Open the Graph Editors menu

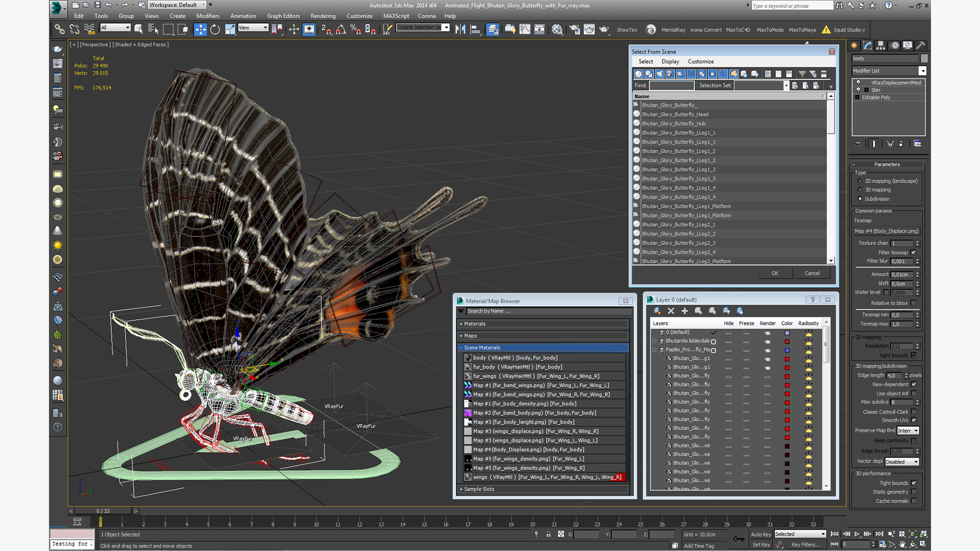tap(283, 16)
